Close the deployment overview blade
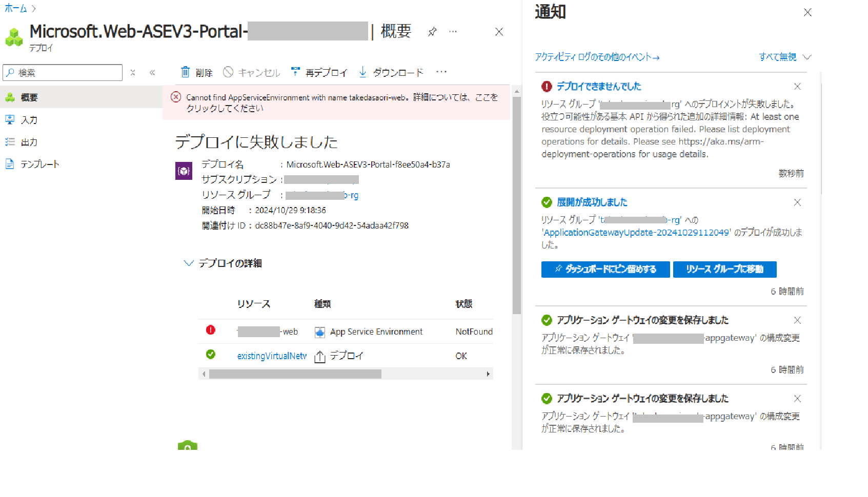The width and height of the screenshot is (868, 497). tap(499, 32)
